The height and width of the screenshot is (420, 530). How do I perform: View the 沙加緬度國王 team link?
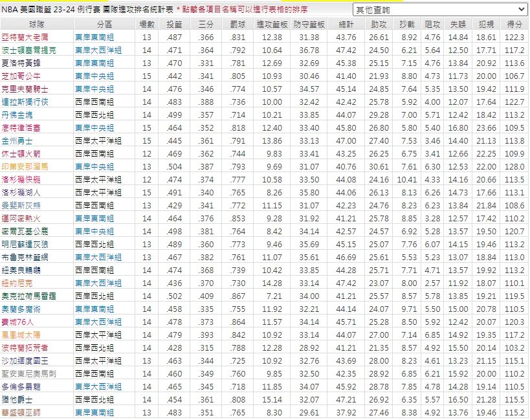point(25,361)
